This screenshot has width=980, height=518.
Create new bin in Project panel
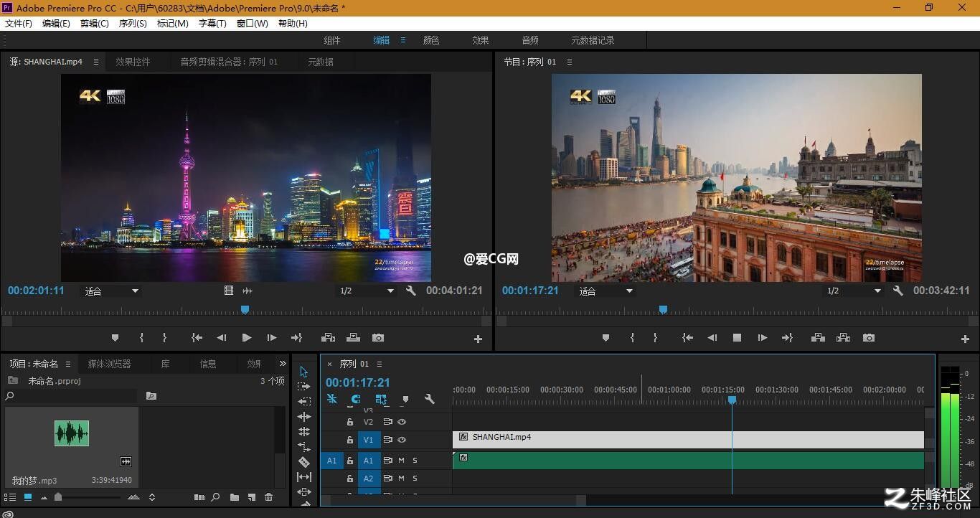click(235, 497)
